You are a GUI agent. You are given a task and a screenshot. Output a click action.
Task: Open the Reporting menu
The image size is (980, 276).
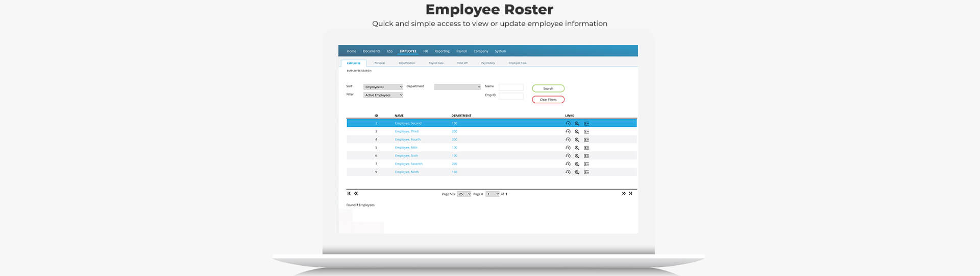pos(442,51)
